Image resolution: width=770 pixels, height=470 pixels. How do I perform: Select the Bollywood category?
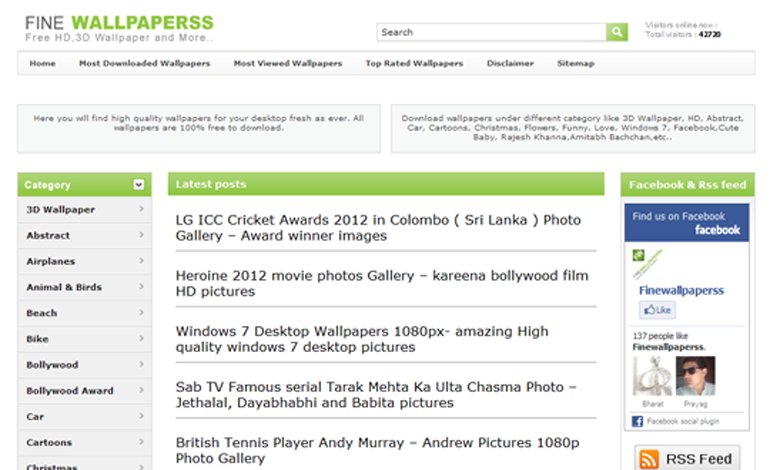[x=52, y=365]
